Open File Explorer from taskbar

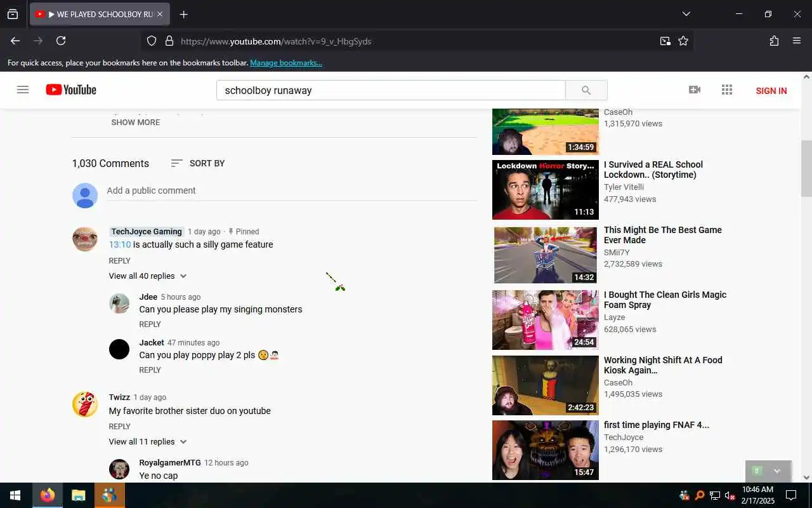click(78, 495)
